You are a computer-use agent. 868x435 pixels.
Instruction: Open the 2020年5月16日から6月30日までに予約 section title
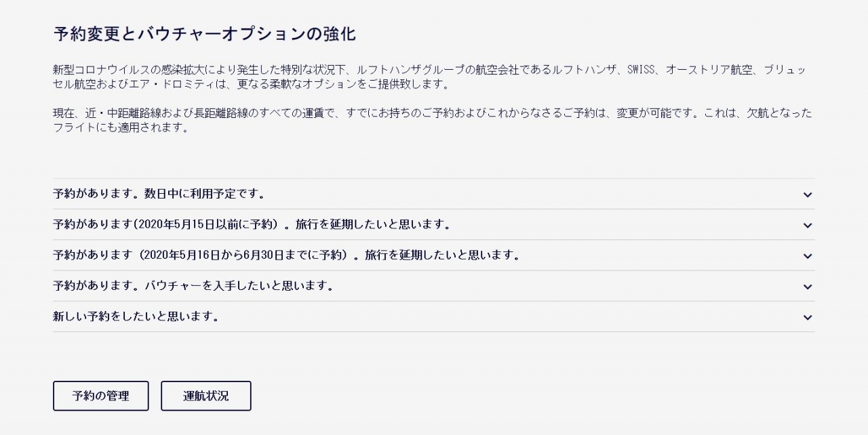[x=286, y=255]
